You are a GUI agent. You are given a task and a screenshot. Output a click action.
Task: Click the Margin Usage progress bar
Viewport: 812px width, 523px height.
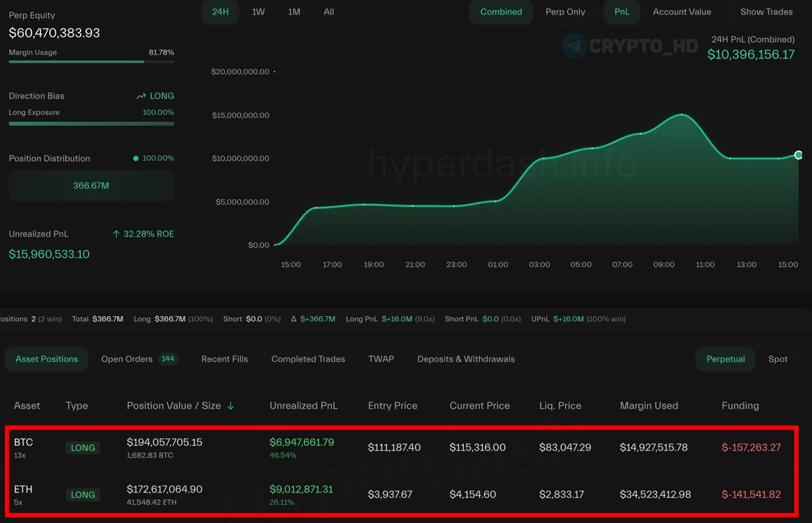(x=91, y=62)
